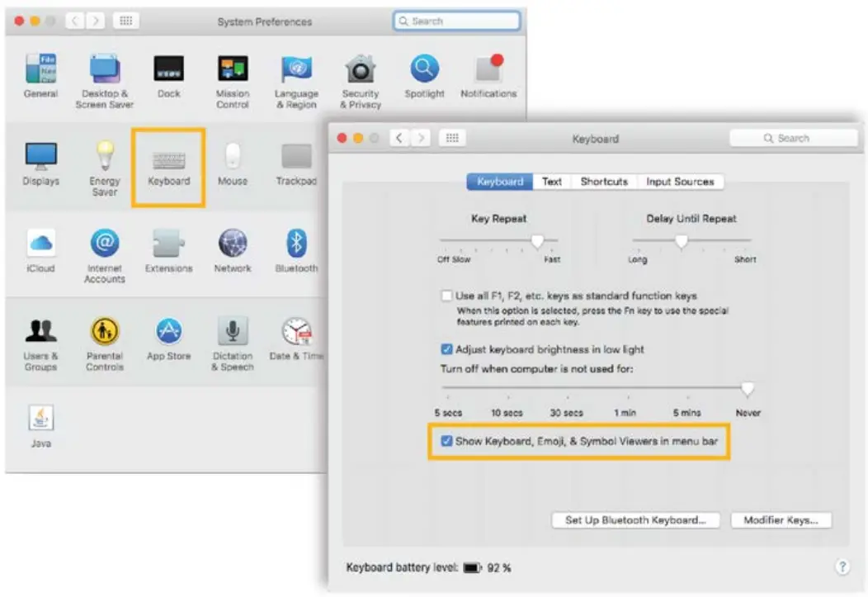Open Security & Privacy preferences
The height and width of the screenshot is (597, 868).
click(361, 81)
